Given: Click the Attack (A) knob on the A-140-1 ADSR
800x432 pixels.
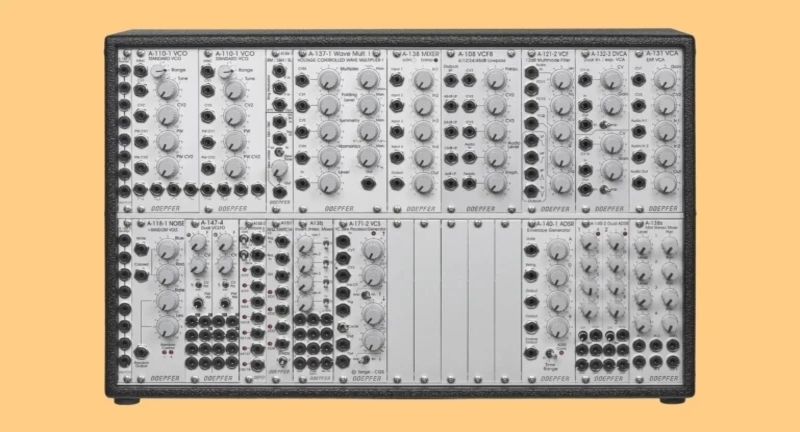Looking at the screenshot, I should coord(558,249).
